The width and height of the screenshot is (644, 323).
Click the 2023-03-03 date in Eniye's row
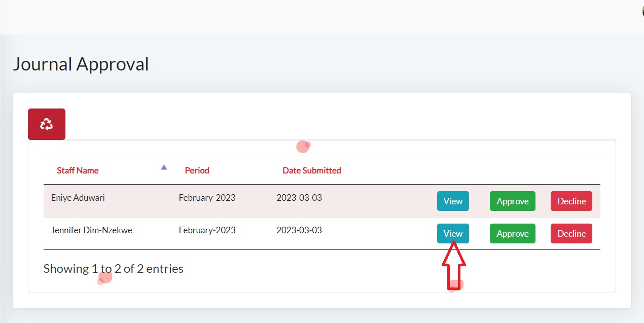(299, 198)
